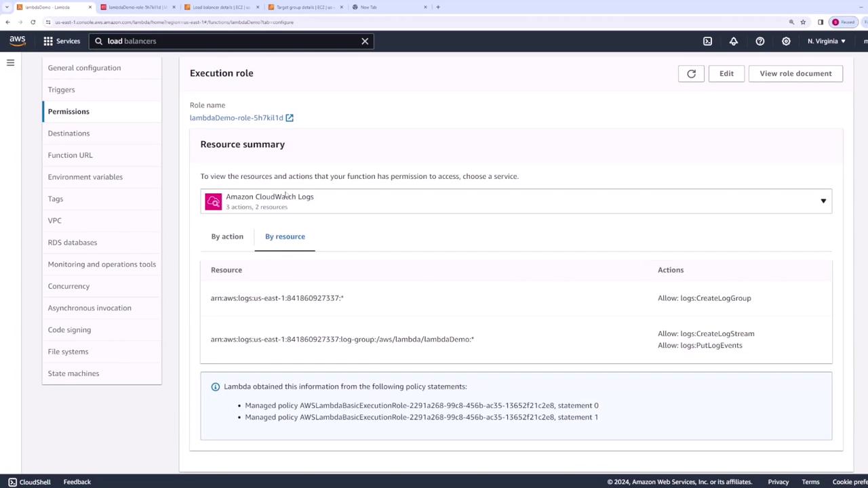The image size is (868, 488).
Task: Click the Allow: logs:PutLogEvents action
Action: [700, 346]
